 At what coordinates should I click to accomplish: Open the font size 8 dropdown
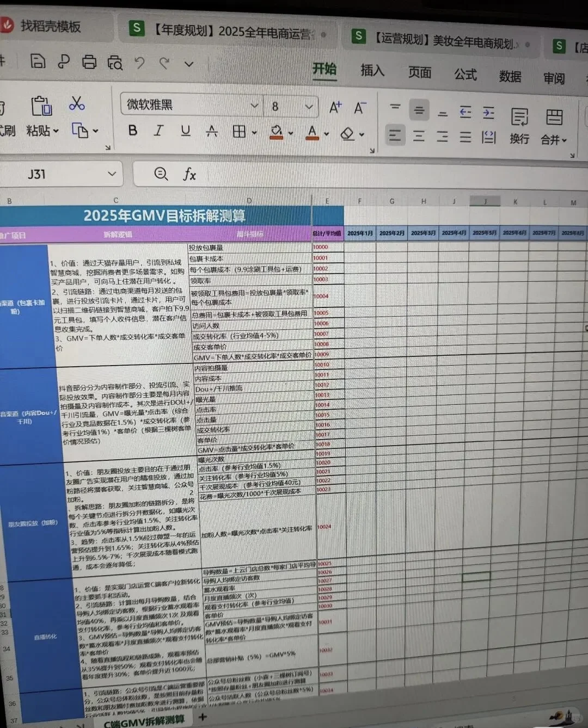pyautogui.click(x=309, y=107)
